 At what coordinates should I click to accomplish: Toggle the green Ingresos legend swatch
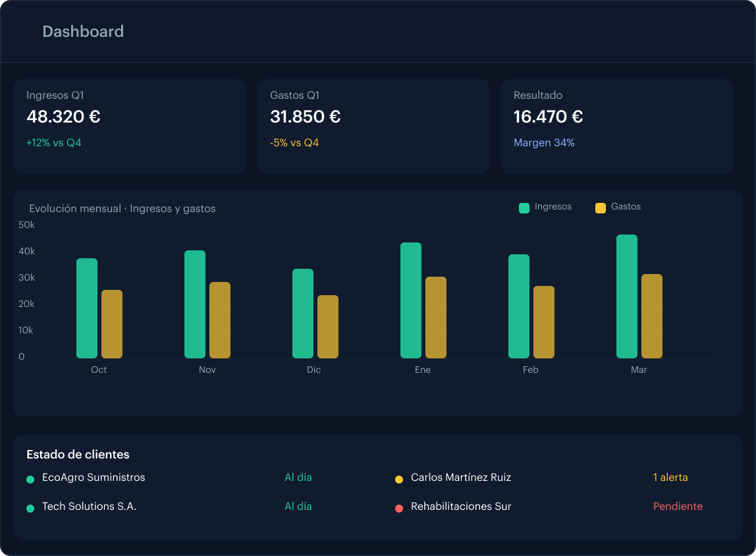(x=524, y=208)
